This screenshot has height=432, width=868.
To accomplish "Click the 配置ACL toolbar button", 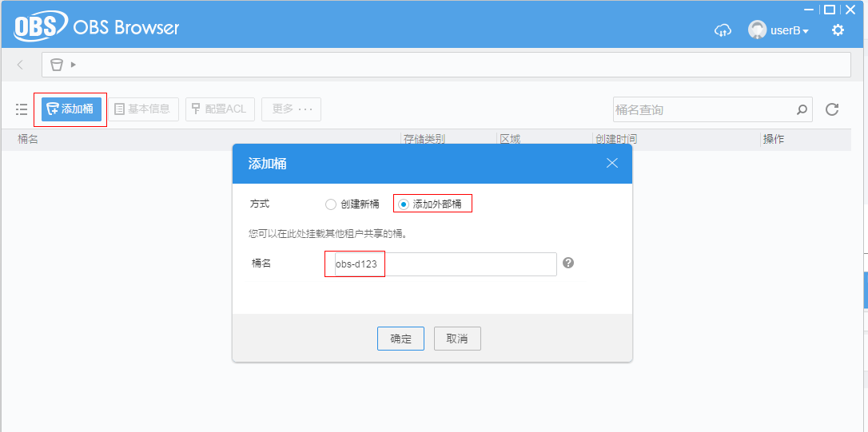I will point(220,109).
